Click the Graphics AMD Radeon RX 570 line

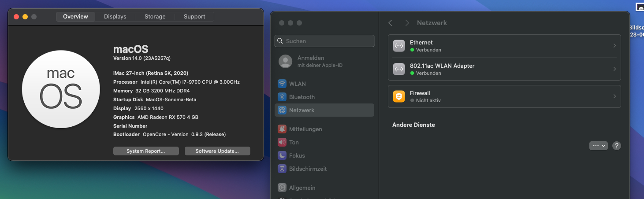tap(156, 117)
